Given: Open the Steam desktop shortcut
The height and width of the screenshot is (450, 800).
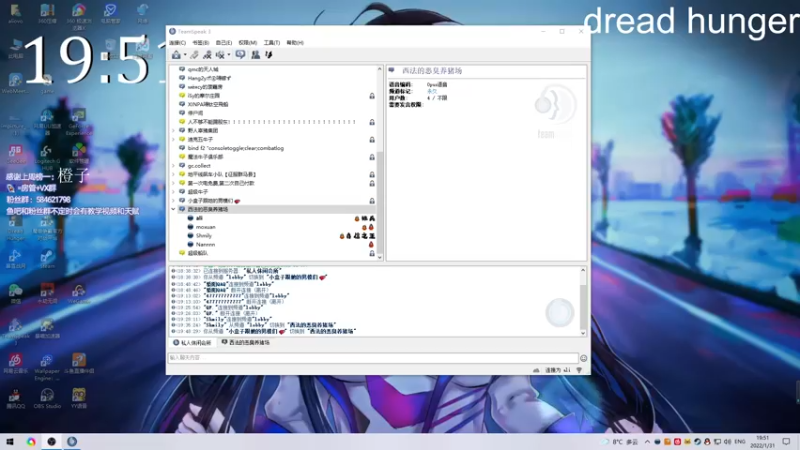Looking at the screenshot, I should [x=47, y=259].
